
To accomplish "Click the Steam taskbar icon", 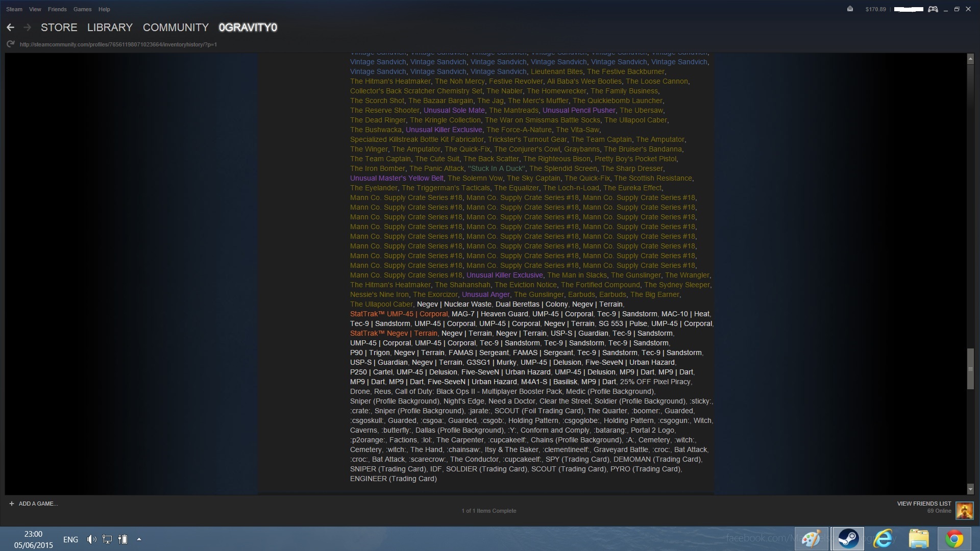I will (x=848, y=539).
